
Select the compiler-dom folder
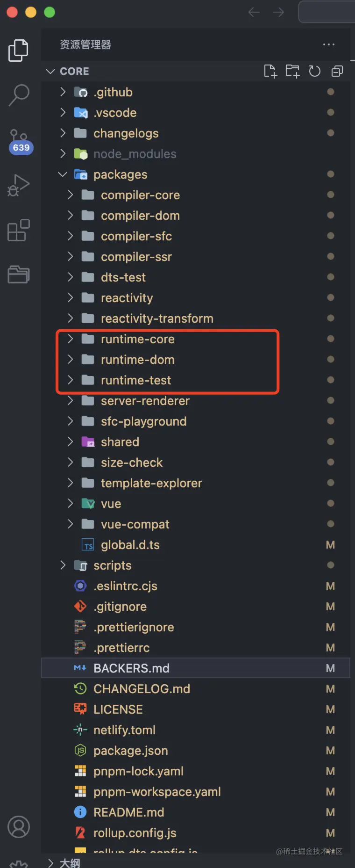point(196,216)
